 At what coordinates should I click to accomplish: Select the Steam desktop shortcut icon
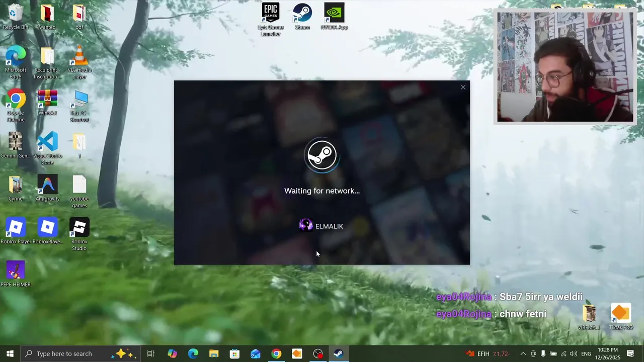(302, 17)
